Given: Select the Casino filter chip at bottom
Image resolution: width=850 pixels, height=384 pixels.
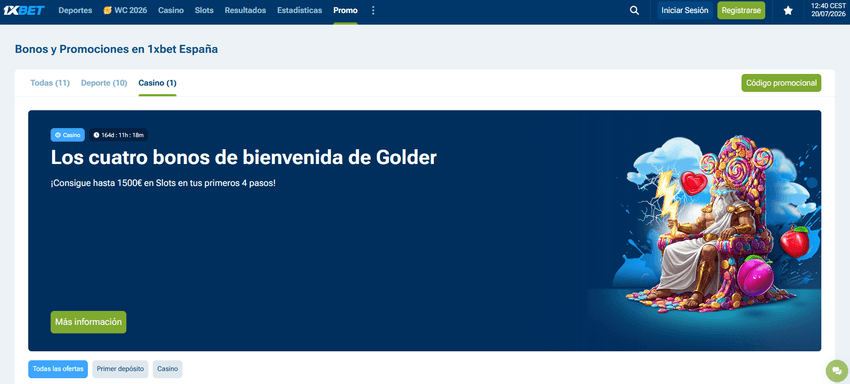Looking at the screenshot, I should [x=168, y=369].
